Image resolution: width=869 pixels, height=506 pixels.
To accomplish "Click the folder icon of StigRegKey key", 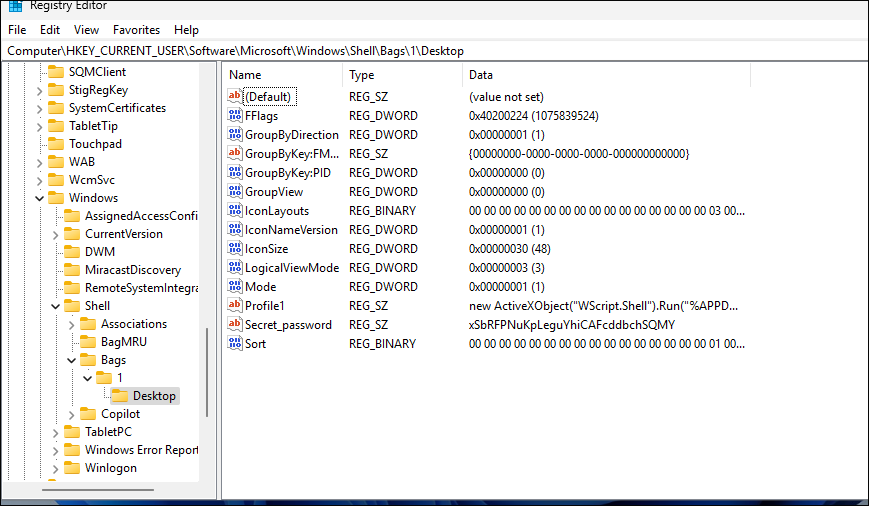I will pos(56,89).
